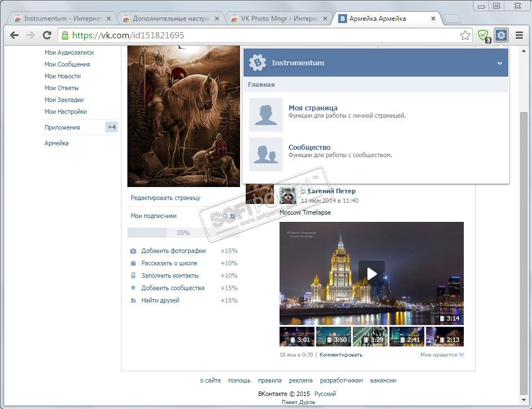Click Заполнить контакты link

coord(170,275)
